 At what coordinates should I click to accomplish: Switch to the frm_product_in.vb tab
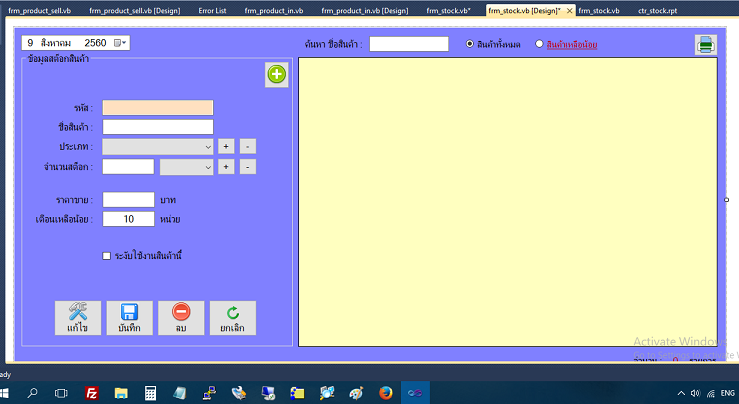coord(274,10)
